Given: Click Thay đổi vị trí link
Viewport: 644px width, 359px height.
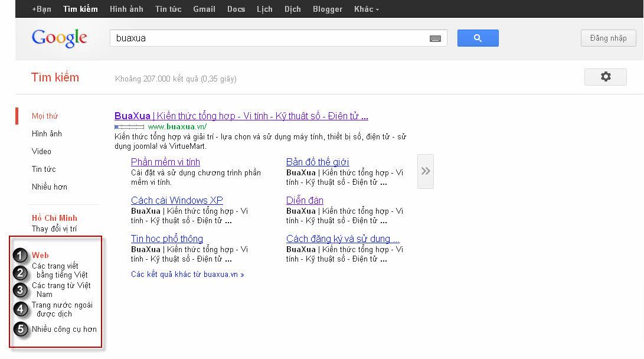Looking at the screenshot, I should tap(54, 229).
